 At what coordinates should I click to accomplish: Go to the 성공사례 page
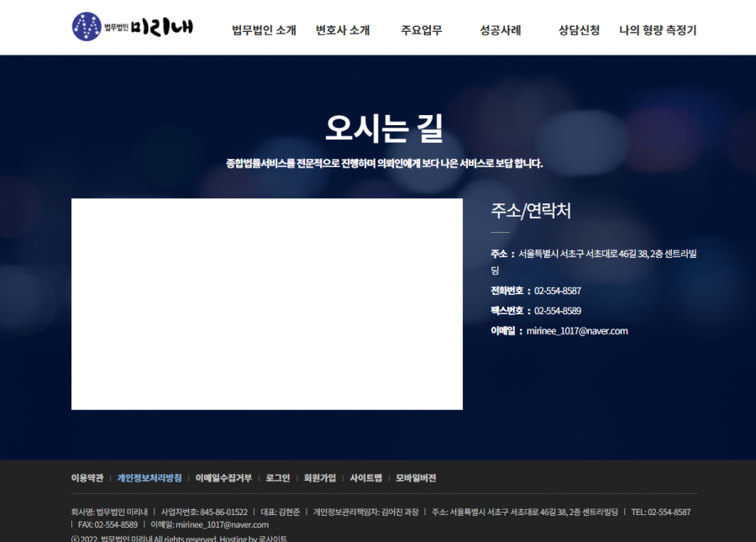pos(501,30)
